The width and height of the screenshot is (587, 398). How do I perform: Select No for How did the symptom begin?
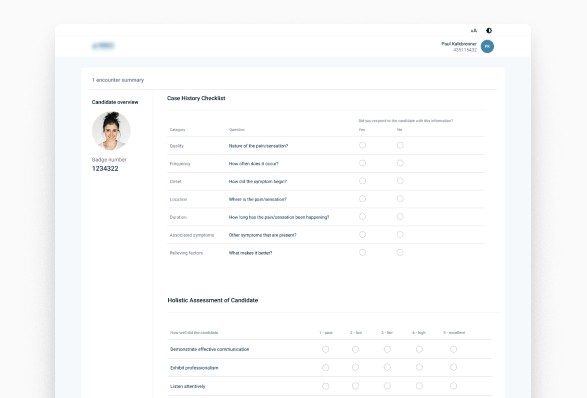coord(400,181)
